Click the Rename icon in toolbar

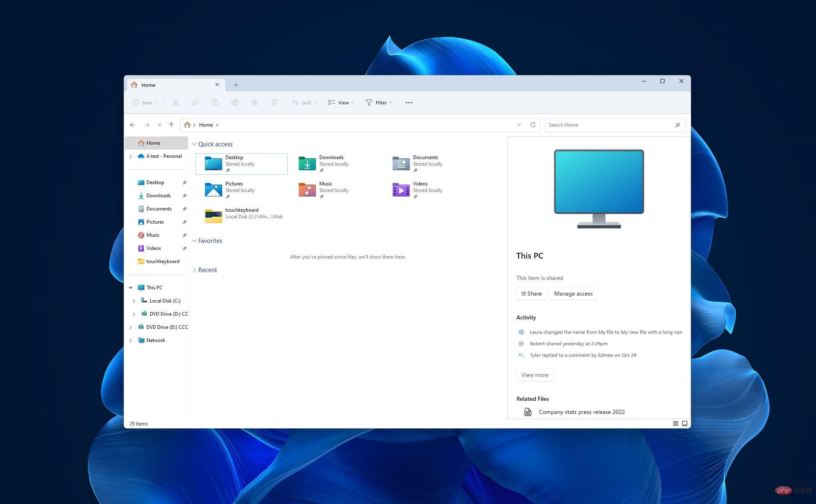[235, 102]
